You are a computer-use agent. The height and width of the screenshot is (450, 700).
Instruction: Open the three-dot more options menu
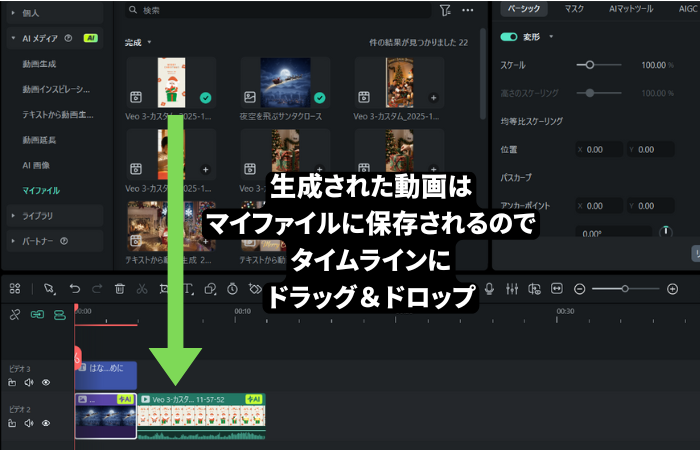467,10
